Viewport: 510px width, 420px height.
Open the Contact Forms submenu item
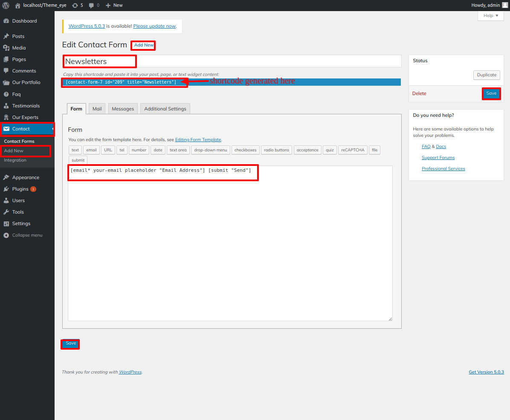pos(19,141)
